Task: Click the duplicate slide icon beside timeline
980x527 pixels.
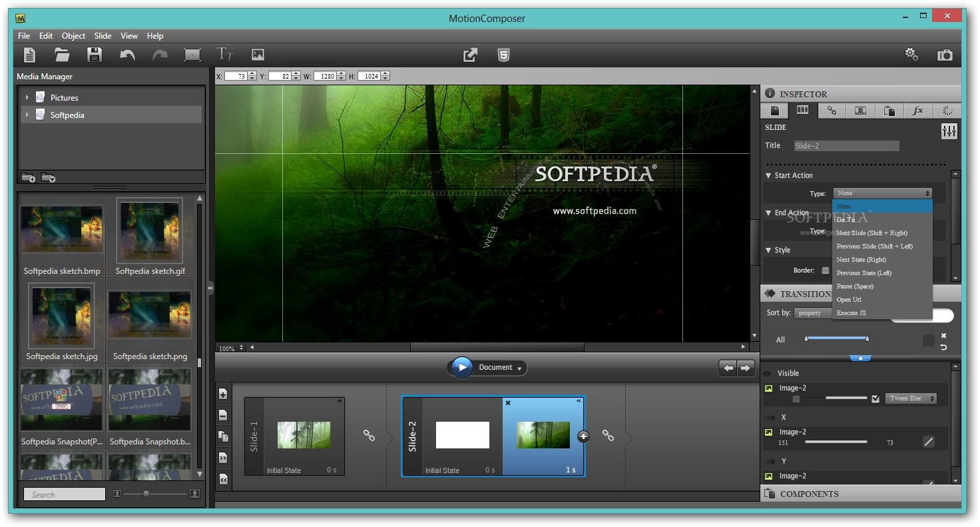Action: click(223, 436)
